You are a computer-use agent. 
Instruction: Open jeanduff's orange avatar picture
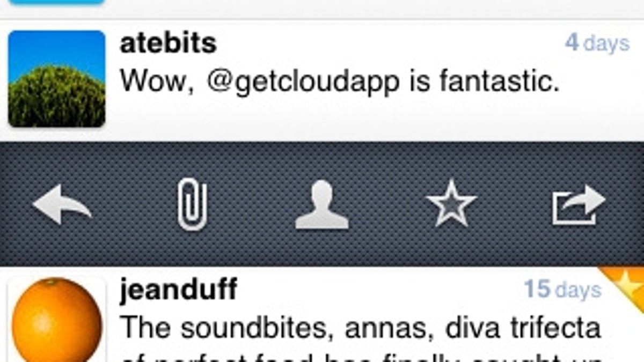point(57,320)
